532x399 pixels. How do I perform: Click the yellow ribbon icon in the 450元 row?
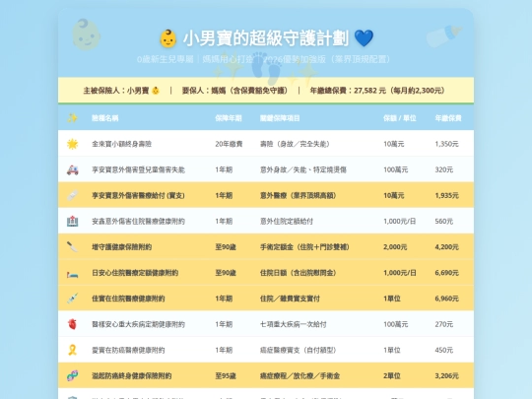click(72, 350)
